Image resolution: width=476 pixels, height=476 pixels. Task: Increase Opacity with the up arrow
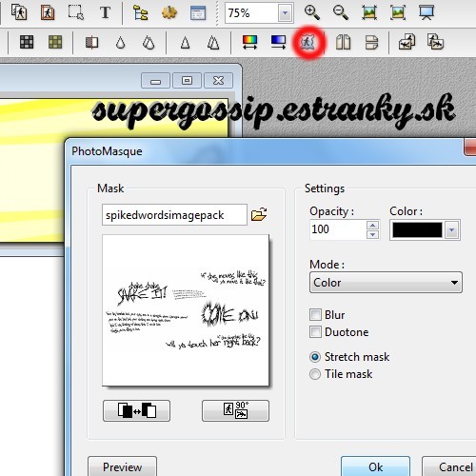[372, 225]
